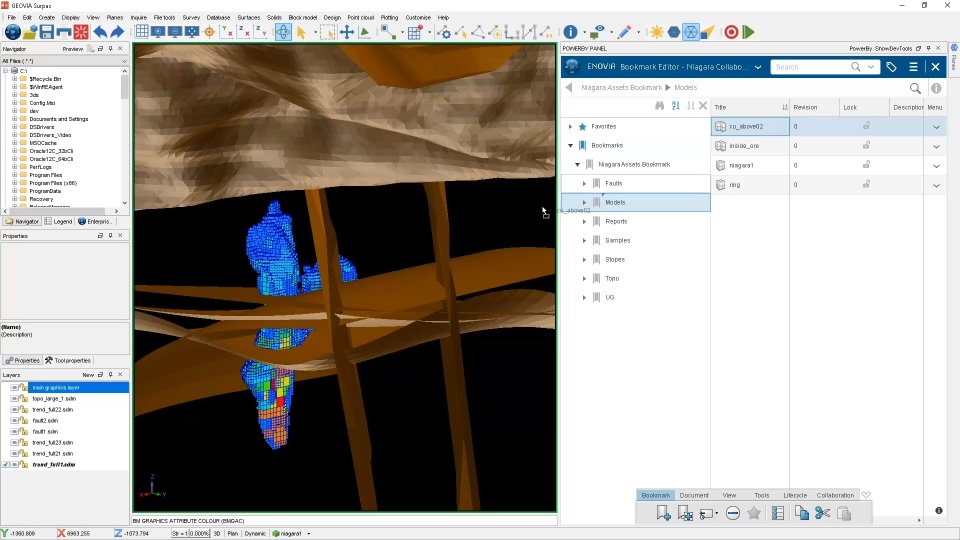Expand the Faults bookmark folder
Image resolution: width=960 pixels, height=540 pixels.
coord(584,184)
